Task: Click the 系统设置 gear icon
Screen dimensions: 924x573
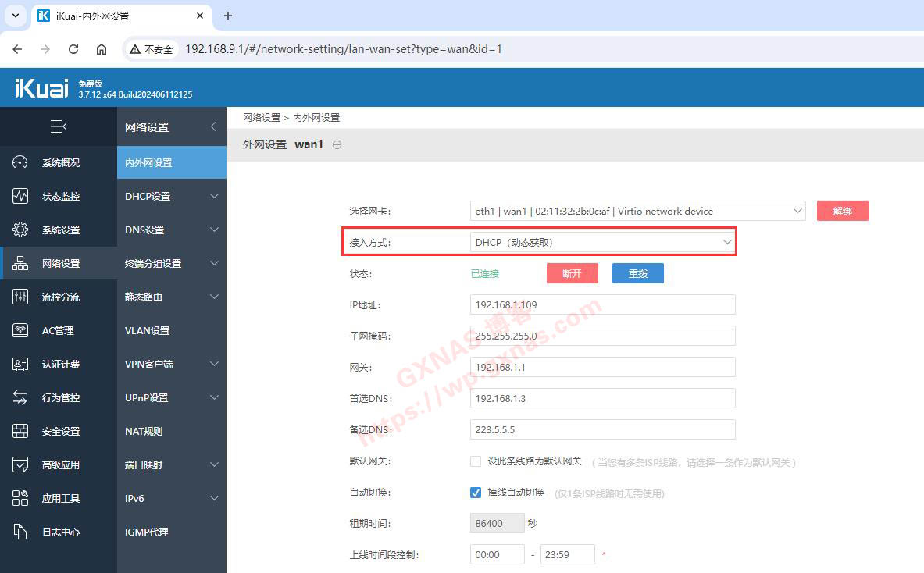Action: pyautogui.click(x=20, y=230)
